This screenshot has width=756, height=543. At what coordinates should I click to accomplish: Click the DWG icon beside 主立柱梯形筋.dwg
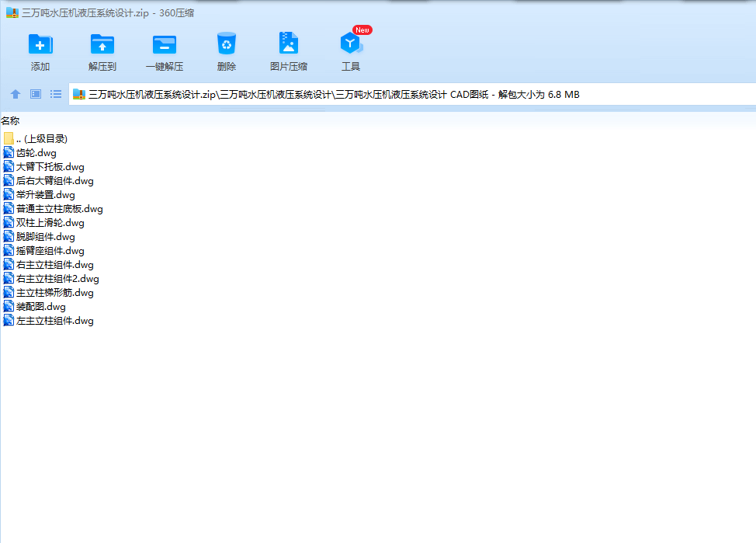pos(9,293)
